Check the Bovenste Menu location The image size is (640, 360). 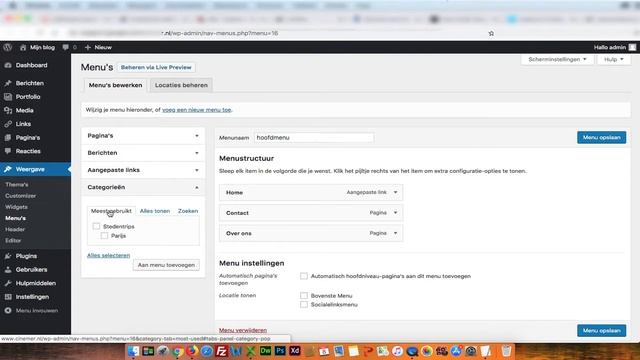[x=304, y=296]
